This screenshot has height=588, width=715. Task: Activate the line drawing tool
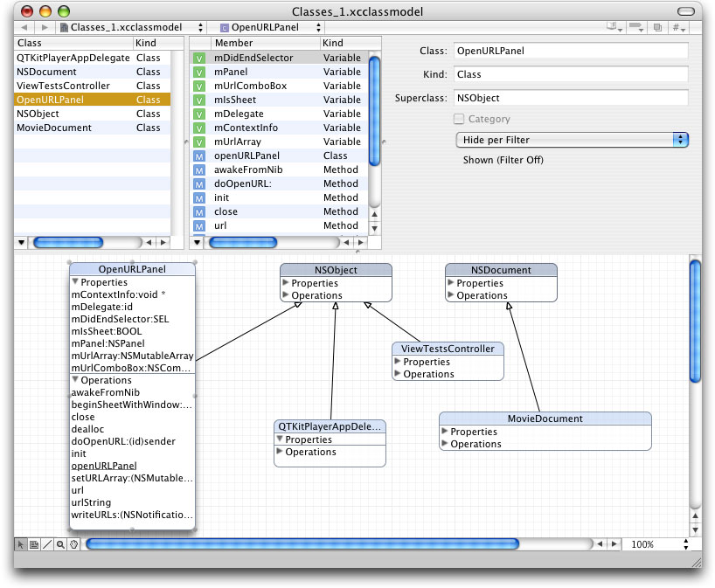coord(47,544)
